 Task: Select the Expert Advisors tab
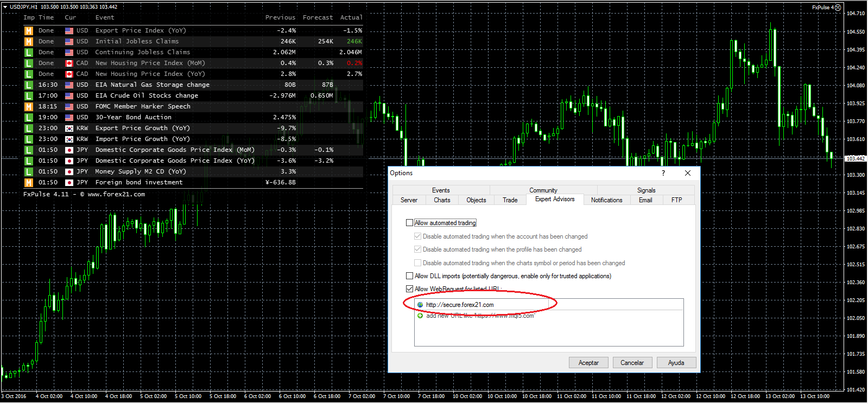point(555,199)
